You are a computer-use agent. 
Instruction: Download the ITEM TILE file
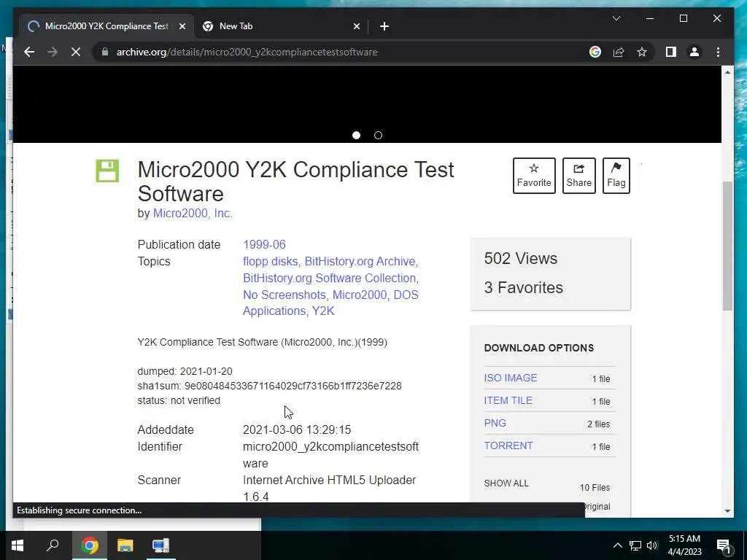click(x=508, y=400)
